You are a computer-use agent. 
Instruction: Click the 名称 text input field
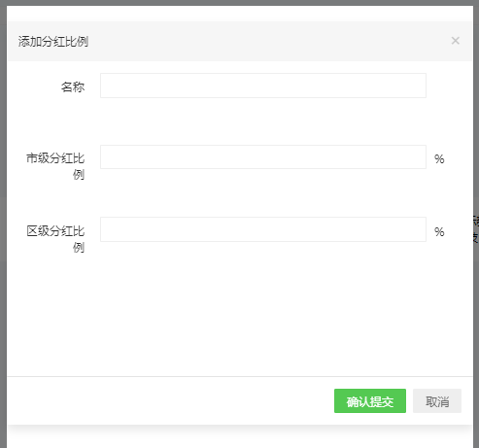click(x=263, y=86)
